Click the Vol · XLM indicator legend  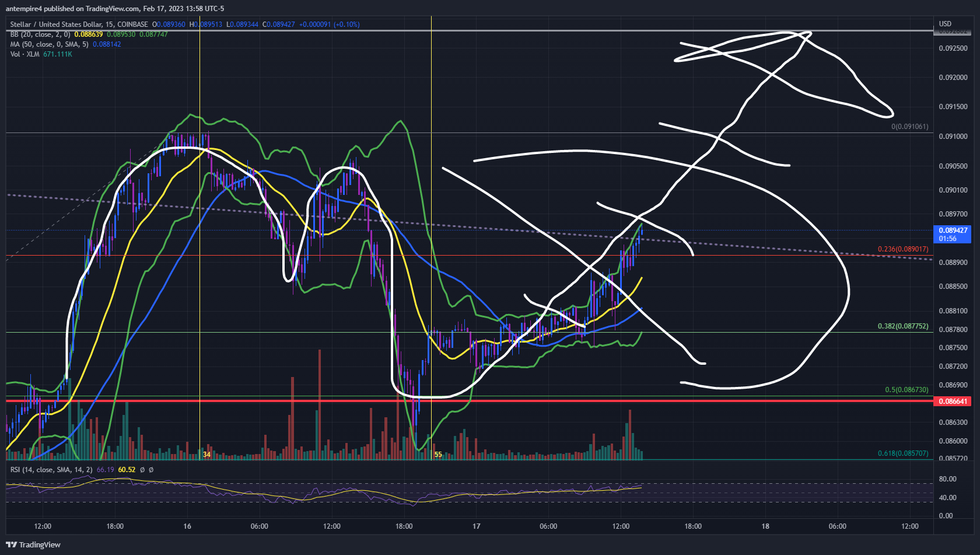24,54
